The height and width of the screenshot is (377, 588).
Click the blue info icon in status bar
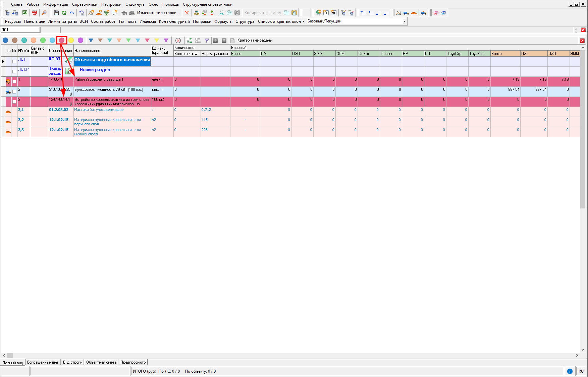pos(570,371)
